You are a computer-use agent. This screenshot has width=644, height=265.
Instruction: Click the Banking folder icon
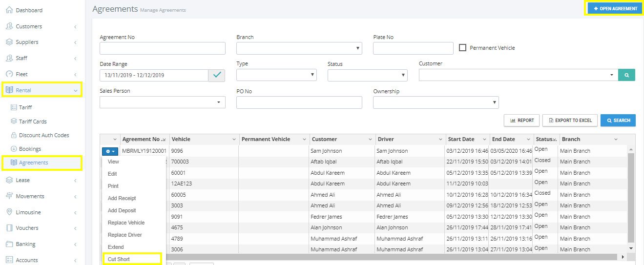pos(9,244)
